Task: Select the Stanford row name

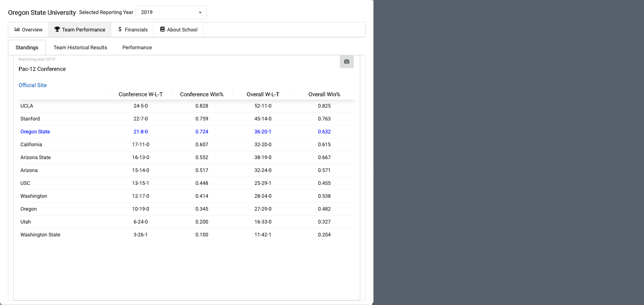Action: [x=30, y=119]
